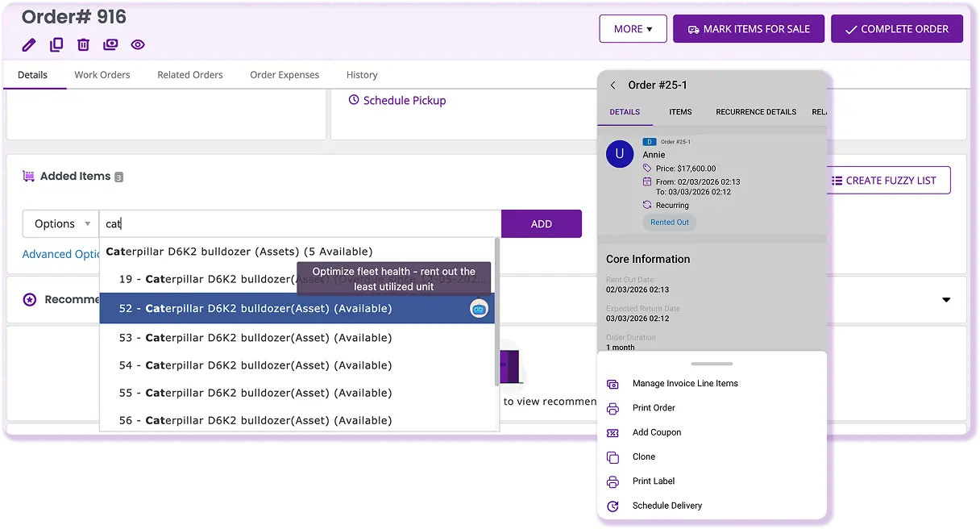The image size is (980, 529).
Task: Toggle the eye visibility icon in the header
Action: tap(138, 45)
